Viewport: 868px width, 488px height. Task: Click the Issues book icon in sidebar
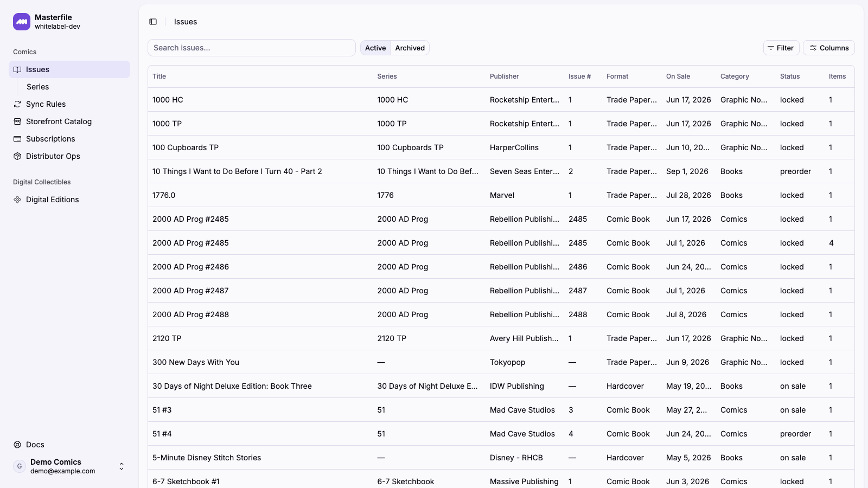tap(17, 69)
